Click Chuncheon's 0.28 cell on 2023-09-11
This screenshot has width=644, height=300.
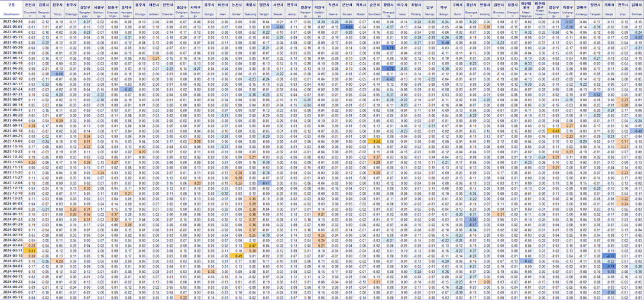coord(31,125)
